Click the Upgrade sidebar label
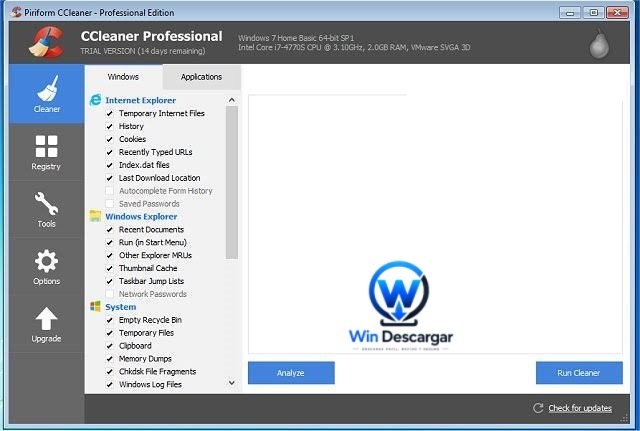Screen dimensions: 640x431 [x=47, y=339]
